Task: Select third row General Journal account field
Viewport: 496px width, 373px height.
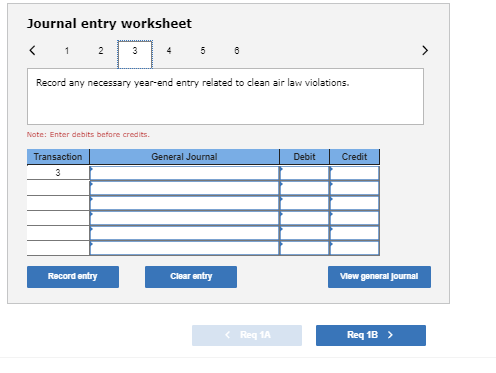Action: 184,203
